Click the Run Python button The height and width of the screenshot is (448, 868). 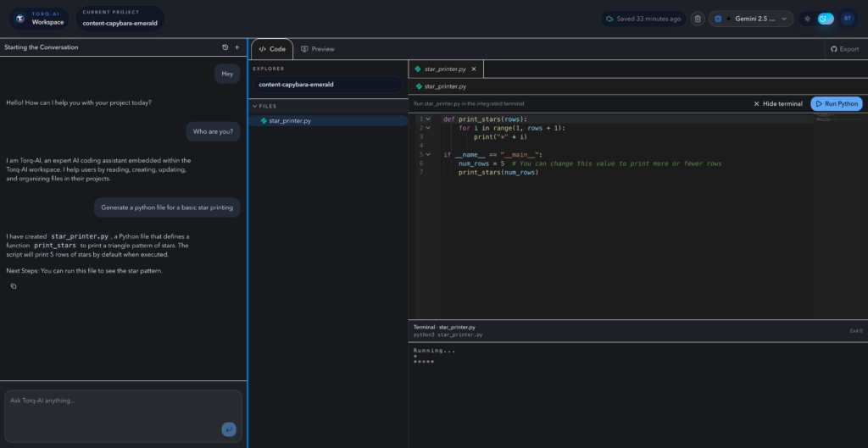point(837,103)
